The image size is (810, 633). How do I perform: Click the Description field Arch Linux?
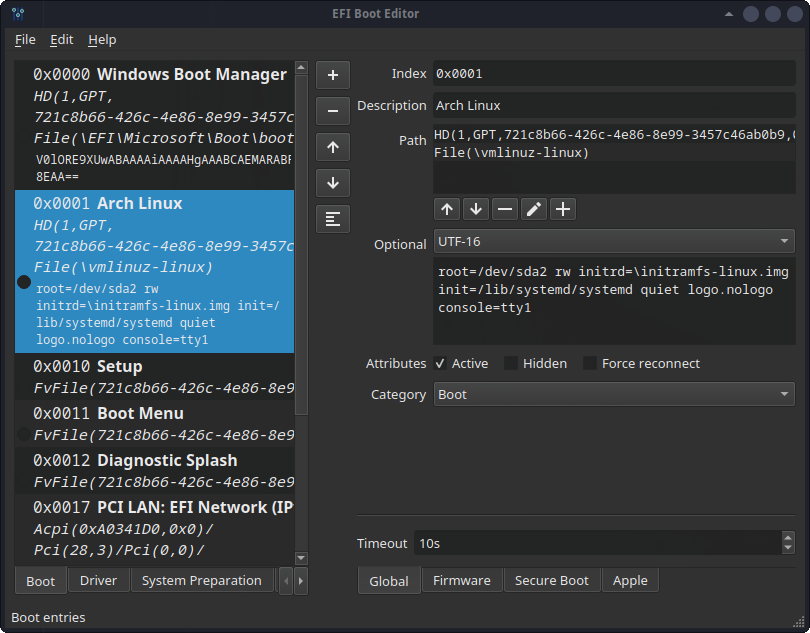(614, 105)
